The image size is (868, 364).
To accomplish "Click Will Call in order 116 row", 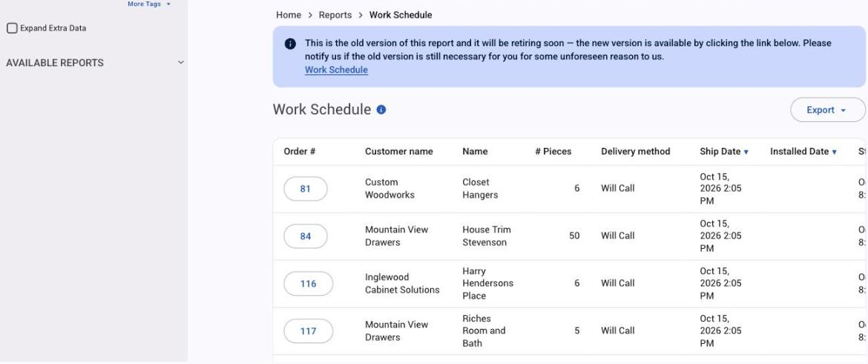I will 618,283.
